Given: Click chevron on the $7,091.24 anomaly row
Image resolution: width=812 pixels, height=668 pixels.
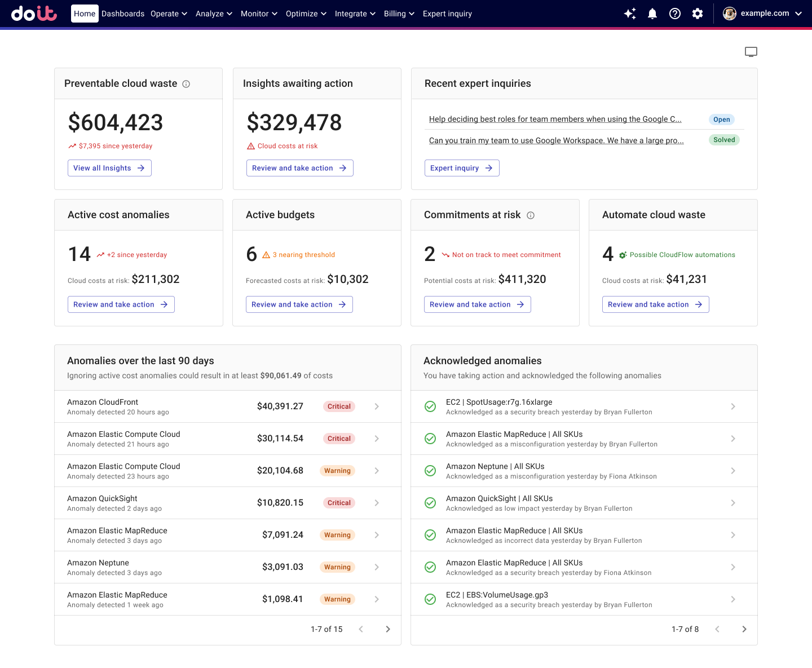Looking at the screenshot, I should click(377, 535).
